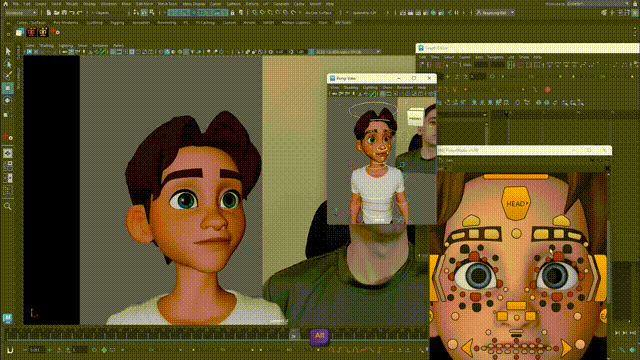Click the third orange figure shelf icon
Screen dimensions: 640x360
[43, 32]
